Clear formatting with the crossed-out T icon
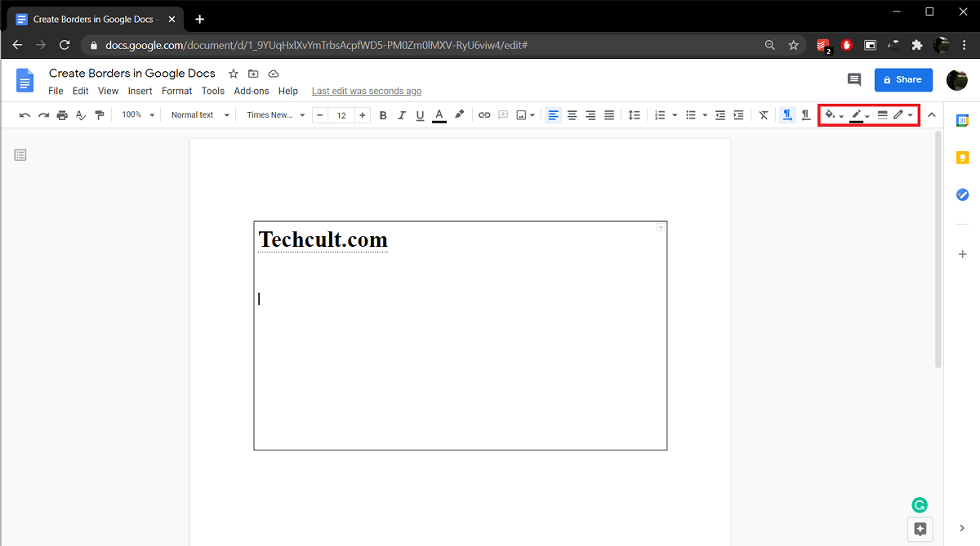This screenshot has height=546, width=980. (x=764, y=115)
